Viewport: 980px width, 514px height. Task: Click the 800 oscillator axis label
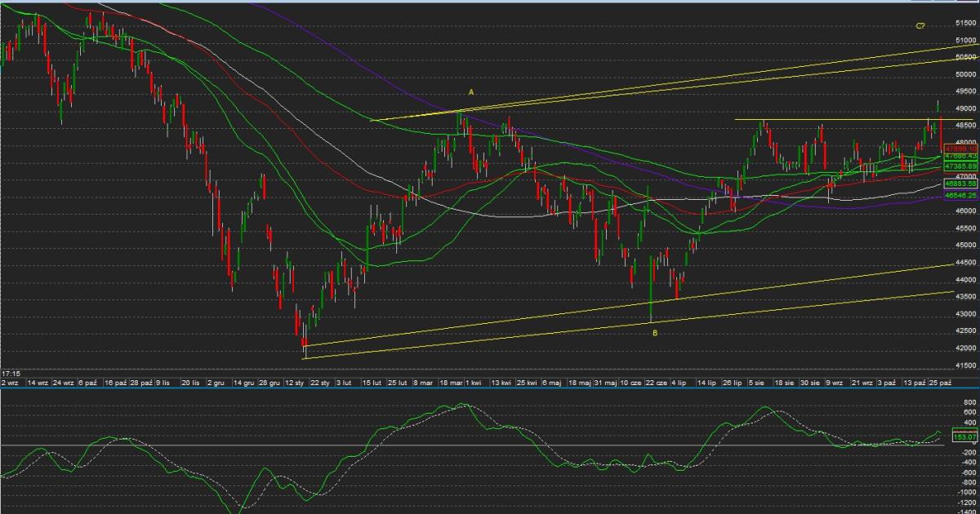(x=969, y=402)
